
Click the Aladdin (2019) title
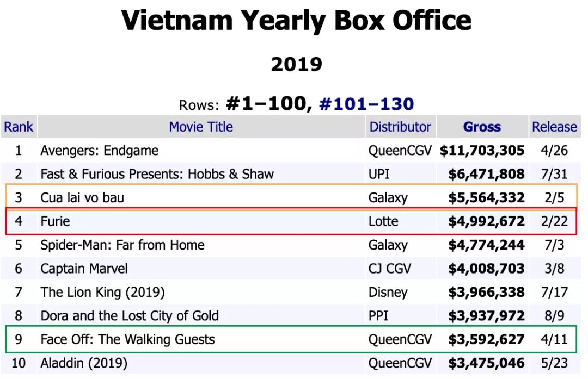pos(84,363)
